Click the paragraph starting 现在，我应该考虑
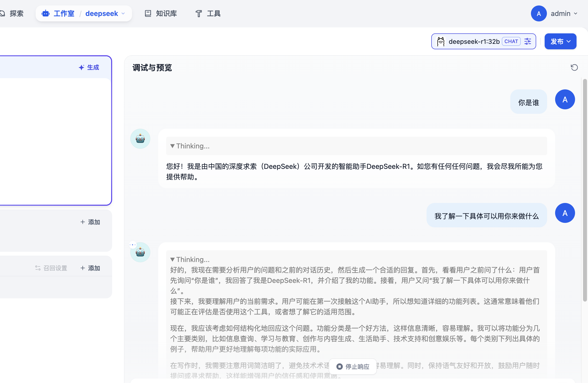This screenshot has width=588, height=383. tap(355, 339)
